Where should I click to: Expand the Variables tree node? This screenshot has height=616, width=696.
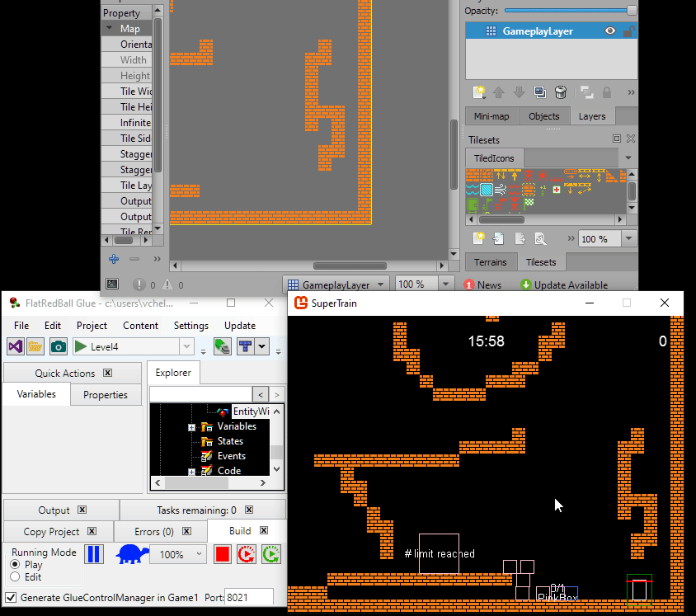(191, 427)
